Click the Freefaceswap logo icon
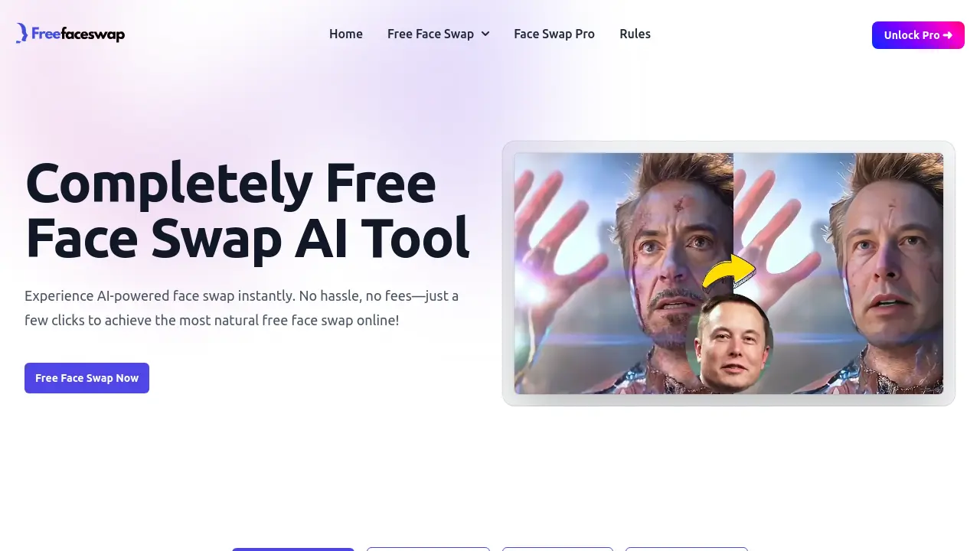 coord(22,33)
